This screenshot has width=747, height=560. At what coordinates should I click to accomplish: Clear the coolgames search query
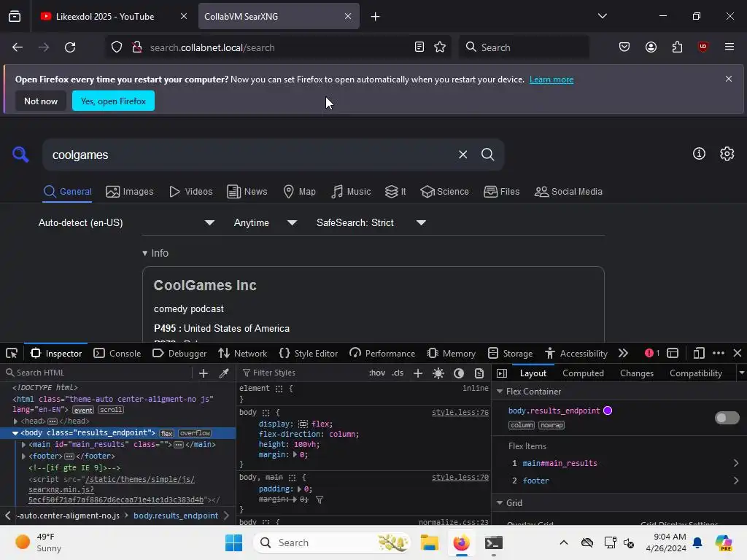coord(462,155)
